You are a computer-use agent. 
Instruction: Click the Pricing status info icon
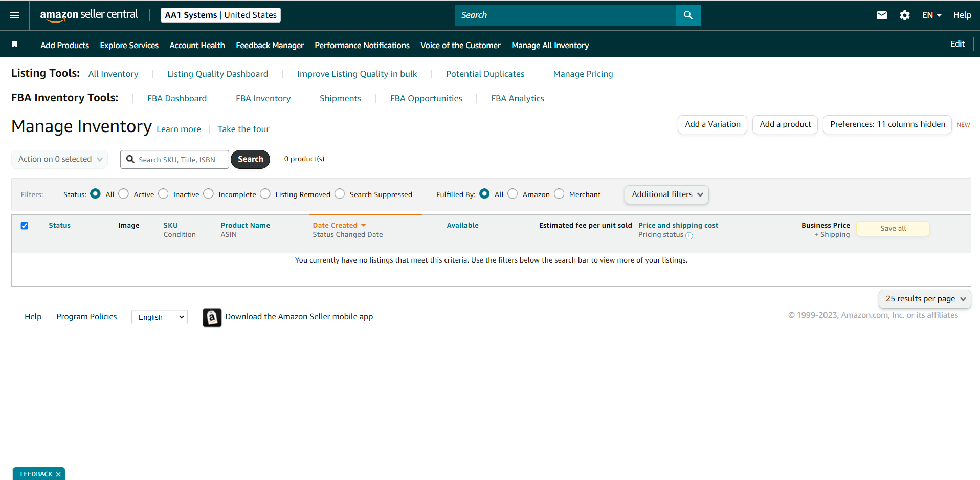[x=689, y=236]
